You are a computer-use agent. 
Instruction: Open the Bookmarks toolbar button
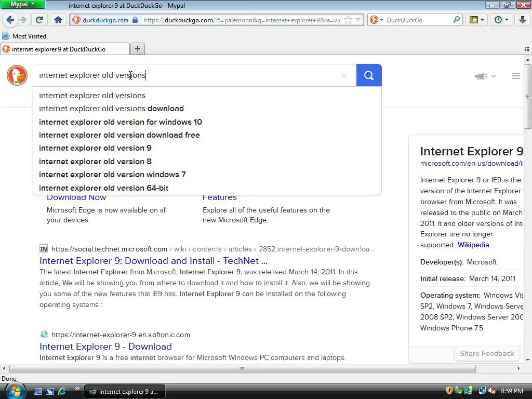[x=474, y=20]
